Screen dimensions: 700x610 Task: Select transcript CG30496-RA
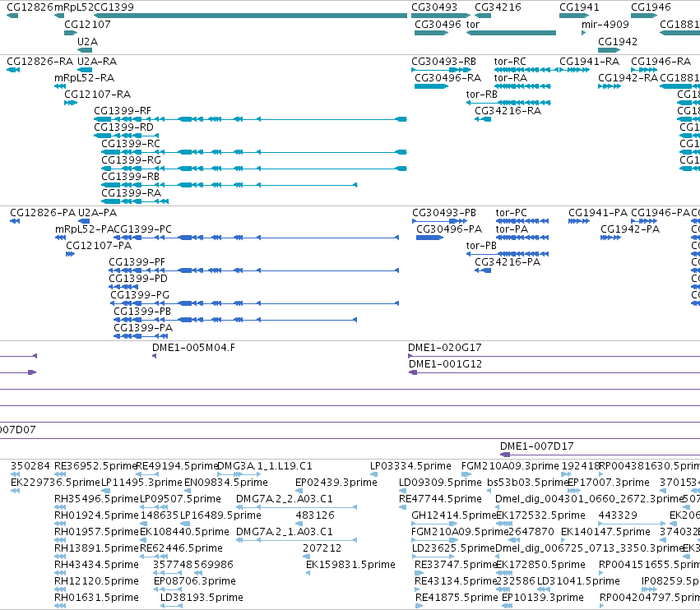click(431, 86)
